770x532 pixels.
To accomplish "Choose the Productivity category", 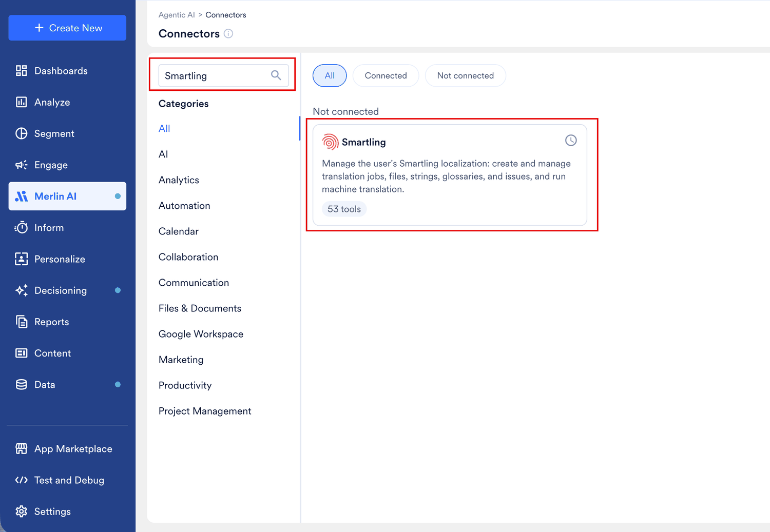I will pyautogui.click(x=185, y=385).
